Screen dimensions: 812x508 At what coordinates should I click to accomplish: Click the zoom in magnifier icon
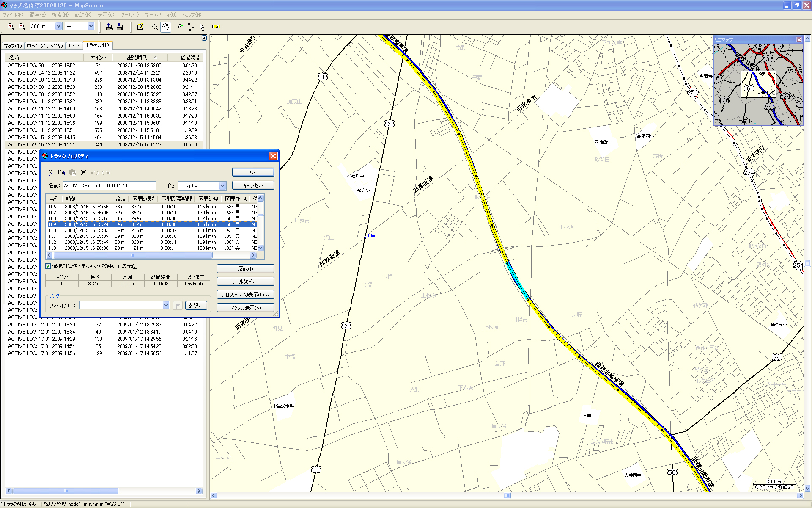pyautogui.click(x=11, y=27)
